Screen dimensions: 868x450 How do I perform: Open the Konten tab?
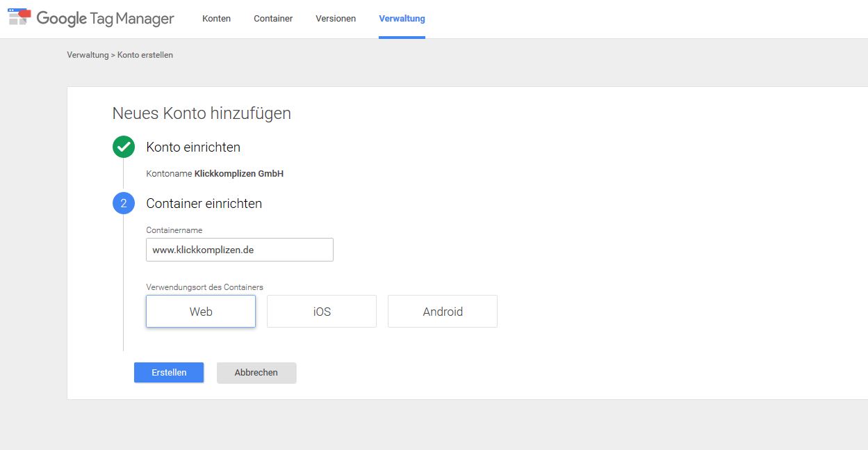click(x=216, y=19)
